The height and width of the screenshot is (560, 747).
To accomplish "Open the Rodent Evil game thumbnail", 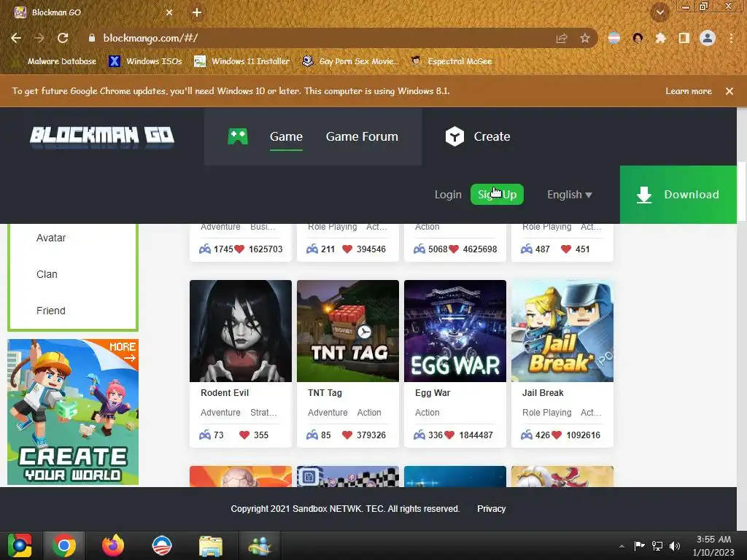I will 241,331.
